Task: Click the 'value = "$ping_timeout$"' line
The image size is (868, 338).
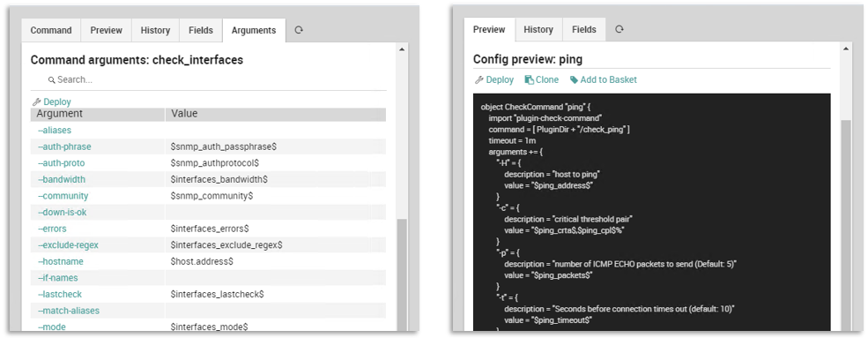Action: [547, 320]
